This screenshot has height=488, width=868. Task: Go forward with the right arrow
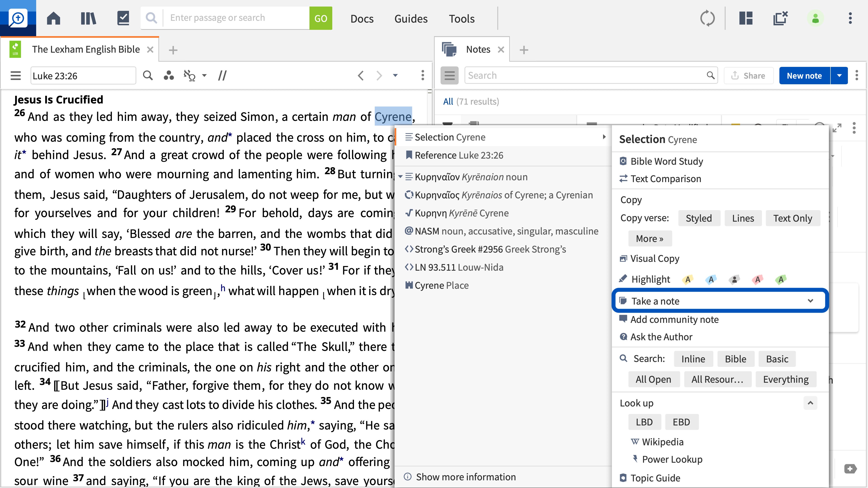point(379,75)
